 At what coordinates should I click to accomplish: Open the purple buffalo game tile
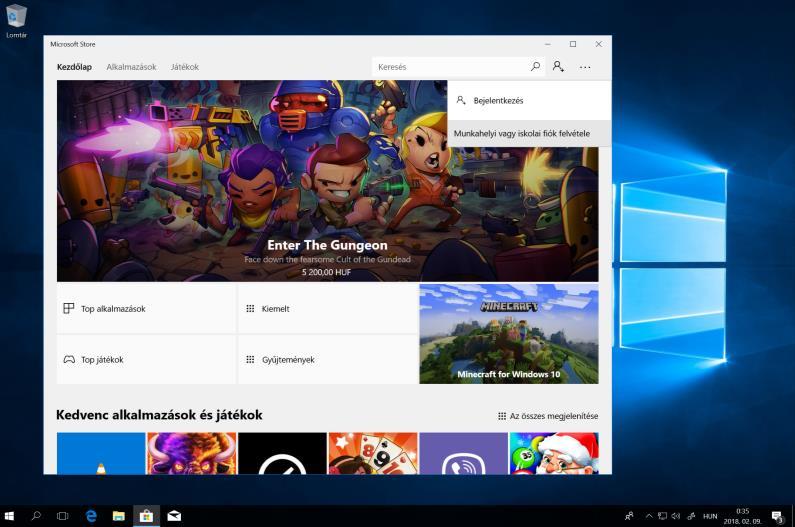[192, 453]
